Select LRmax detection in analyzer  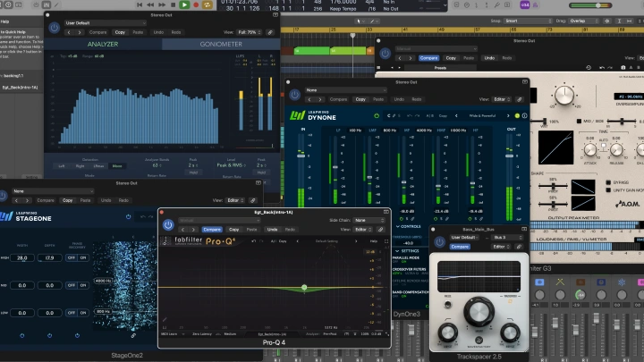pos(98,166)
